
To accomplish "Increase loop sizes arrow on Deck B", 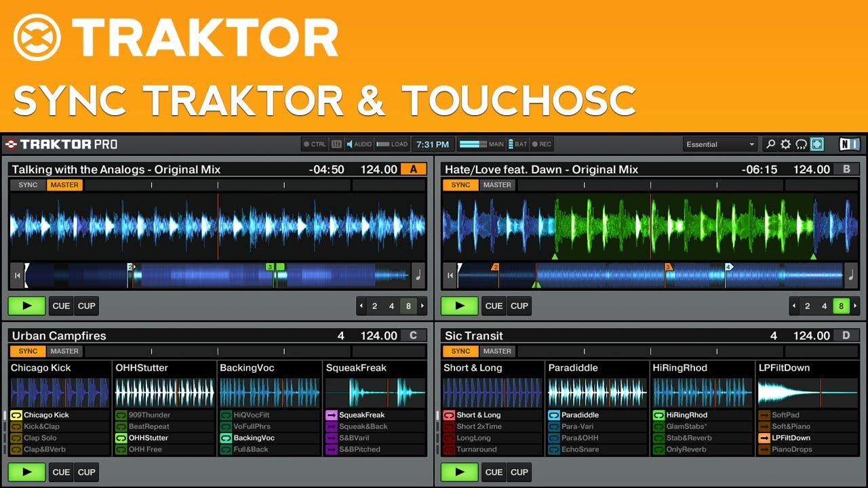I will click(855, 306).
